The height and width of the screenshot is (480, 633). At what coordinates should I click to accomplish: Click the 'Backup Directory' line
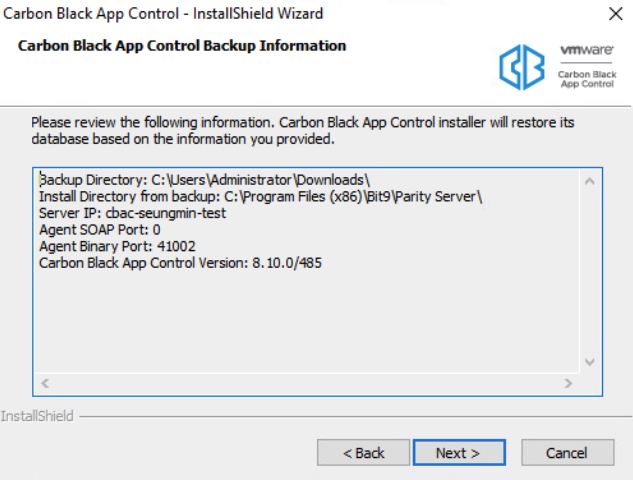click(204, 180)
